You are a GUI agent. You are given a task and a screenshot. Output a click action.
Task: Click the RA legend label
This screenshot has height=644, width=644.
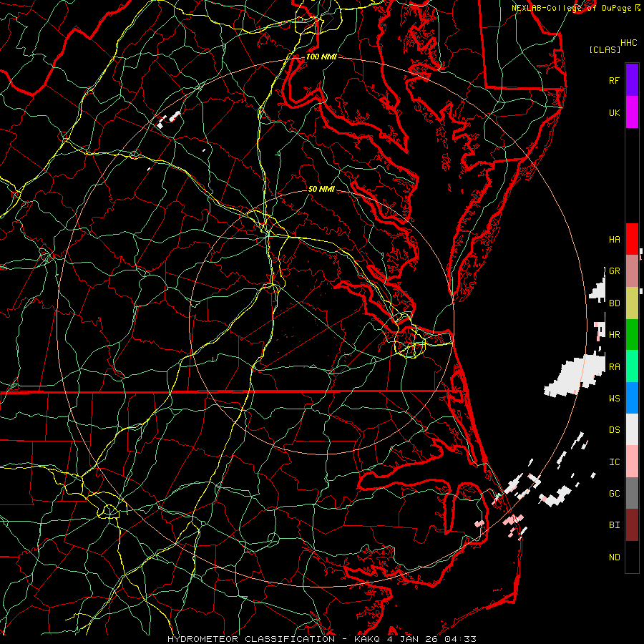tap(614, 366)
